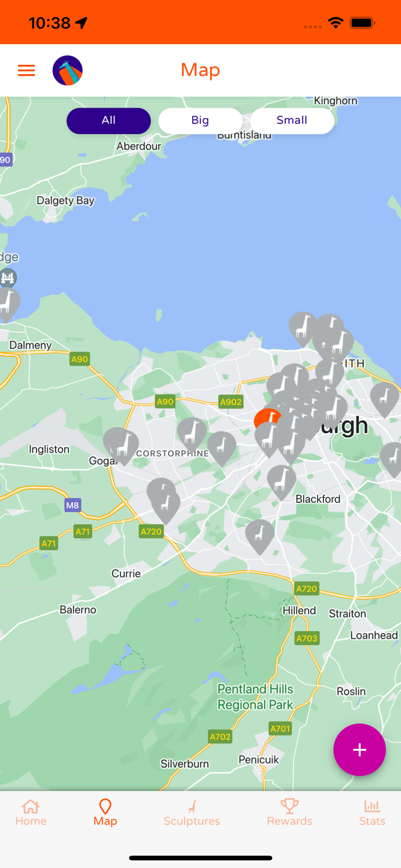Tap the giraffe pin at the far east edge
The image size is (401, 868).
click(392, 460)
